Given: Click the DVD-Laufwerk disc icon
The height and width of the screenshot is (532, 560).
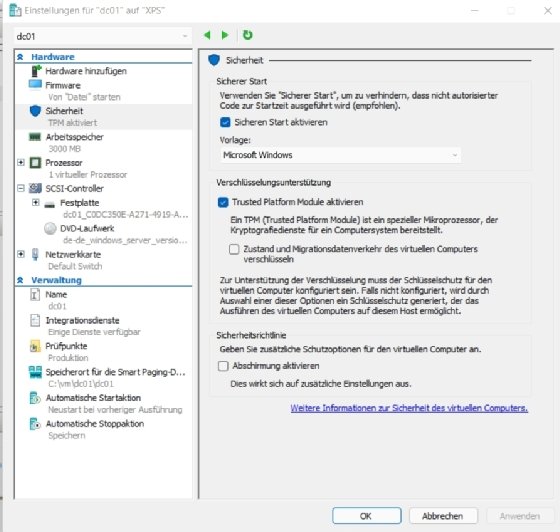Looking at the screenshot, I should (x=50, y=229).
